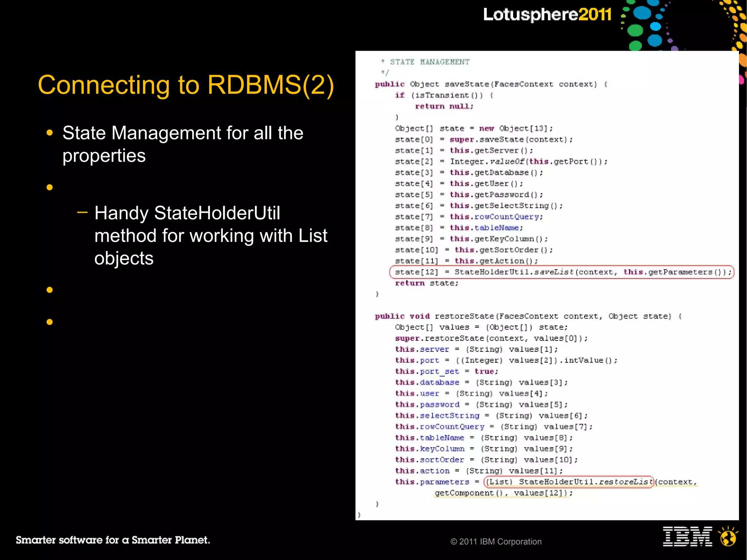Image resolution: width=747 pixels, height=560 pixels.
Task: Click "this.rowCountQuery = (String) values[7];" line
Action: click(494, 426)
